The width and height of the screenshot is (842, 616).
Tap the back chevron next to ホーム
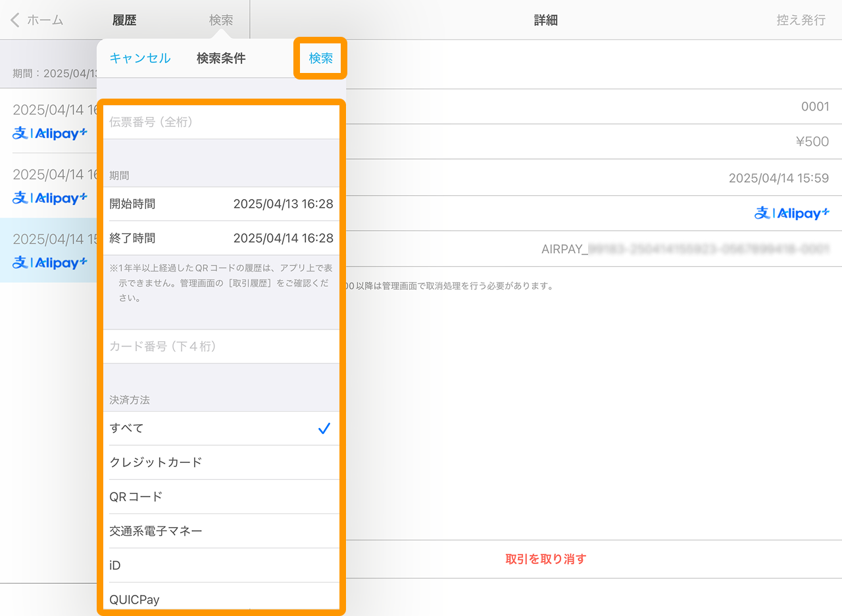[x=15, y=20]
